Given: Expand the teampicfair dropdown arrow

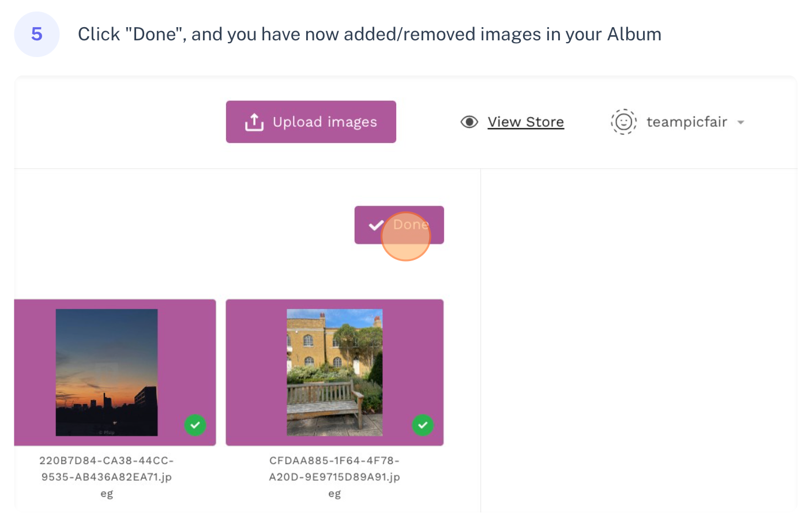Looking at the screenshot, I should point(741,123).
